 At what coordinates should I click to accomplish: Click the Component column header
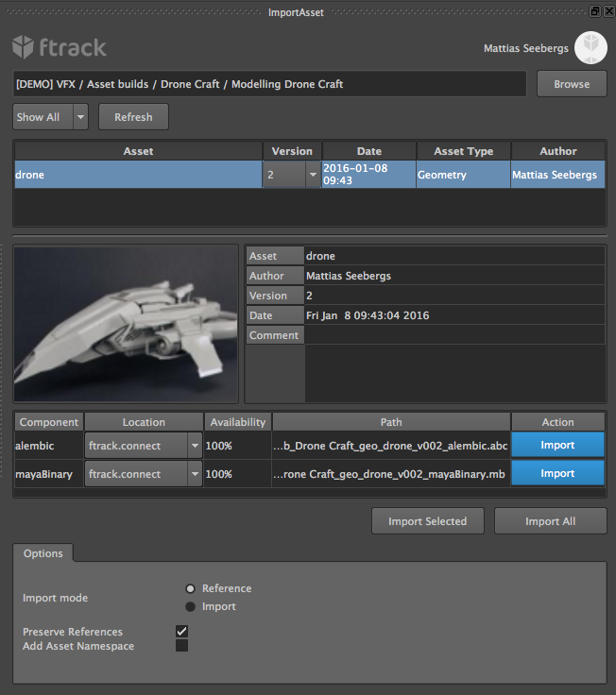click(x=49, y=422)
